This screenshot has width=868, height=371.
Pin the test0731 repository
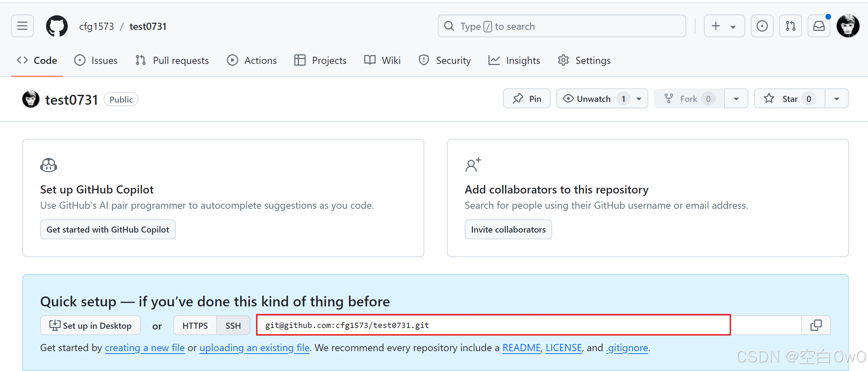pyautogui.click(x=526, y=98)
